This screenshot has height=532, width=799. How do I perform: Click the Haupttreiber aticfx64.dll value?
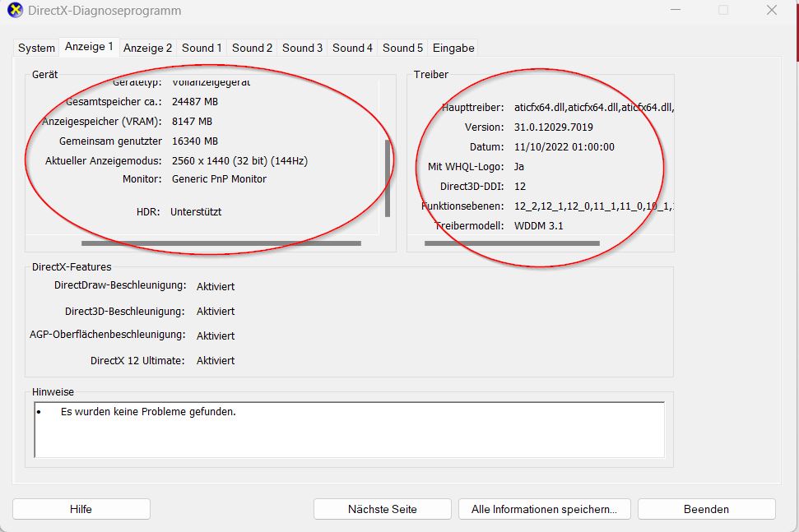pos(593,108)
